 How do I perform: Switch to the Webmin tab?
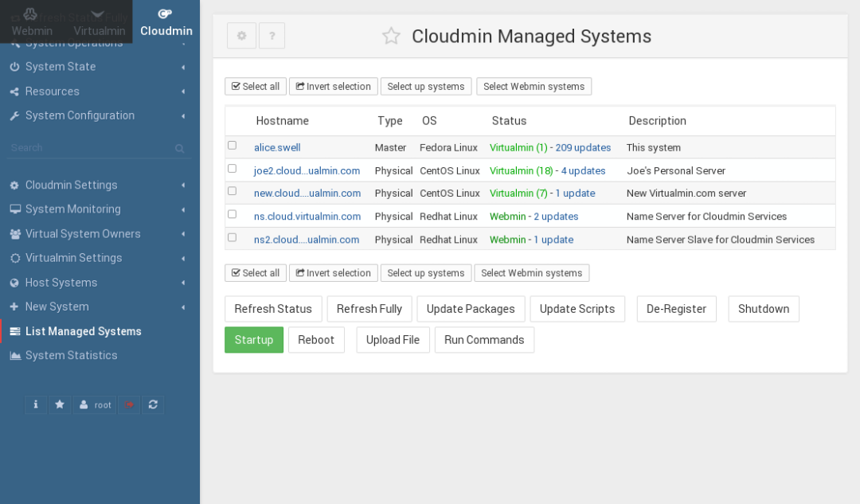click(x=32, y=22)
